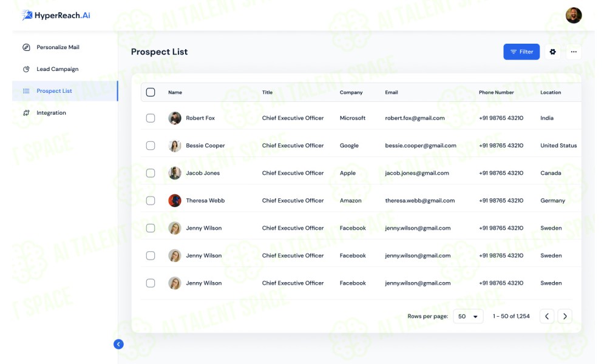
Task: Click the Company column header
Action: pos(351,92)
